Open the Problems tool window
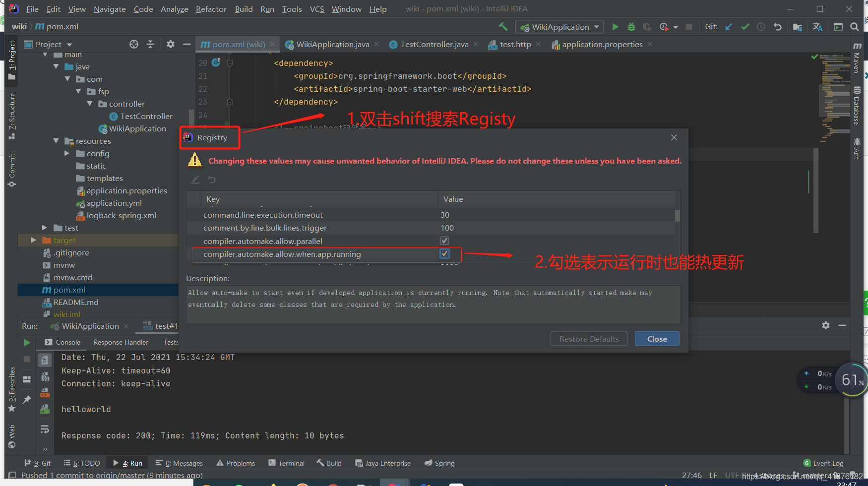Screen dimensions: 868x486 click(236, 463)
